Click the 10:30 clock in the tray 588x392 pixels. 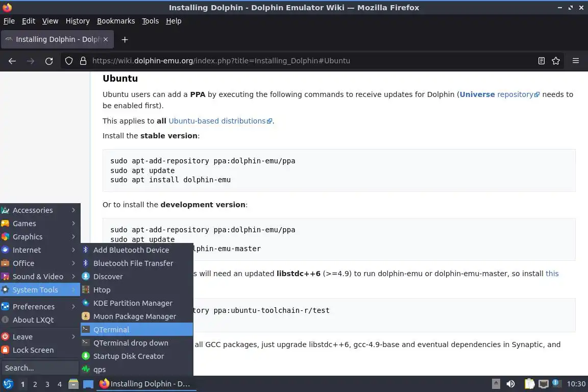576,384
